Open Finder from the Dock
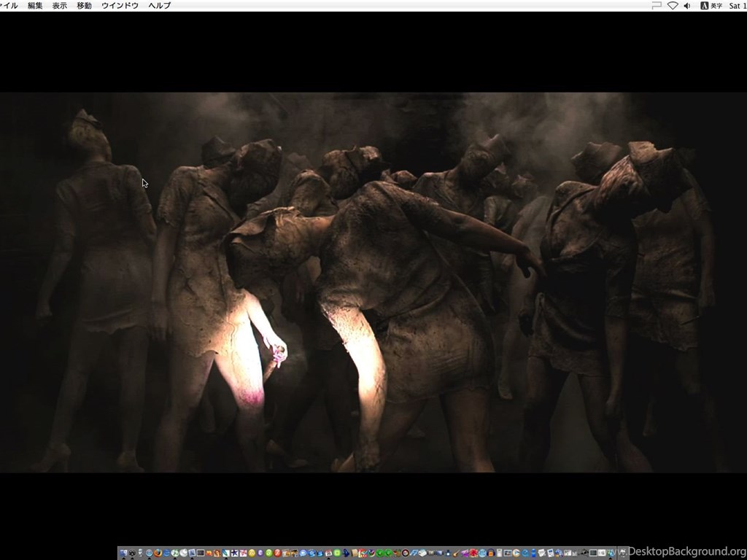747x560 pixels. (123, 553)
